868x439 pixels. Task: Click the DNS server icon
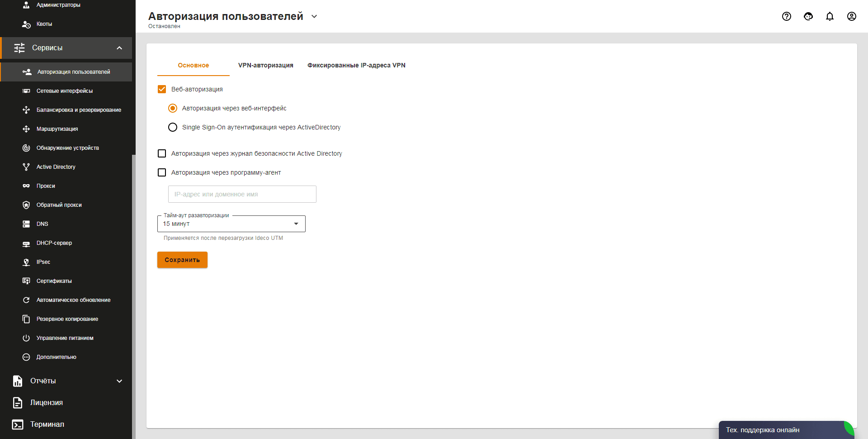[26, 224]
